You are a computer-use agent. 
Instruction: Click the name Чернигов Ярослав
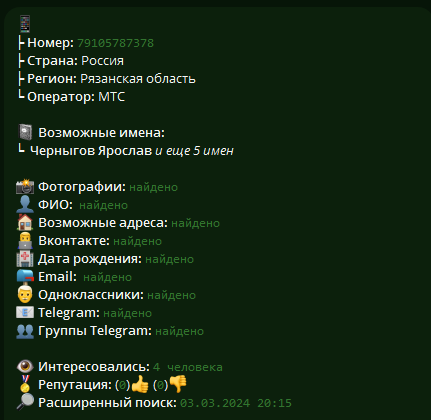coord(91,151)
